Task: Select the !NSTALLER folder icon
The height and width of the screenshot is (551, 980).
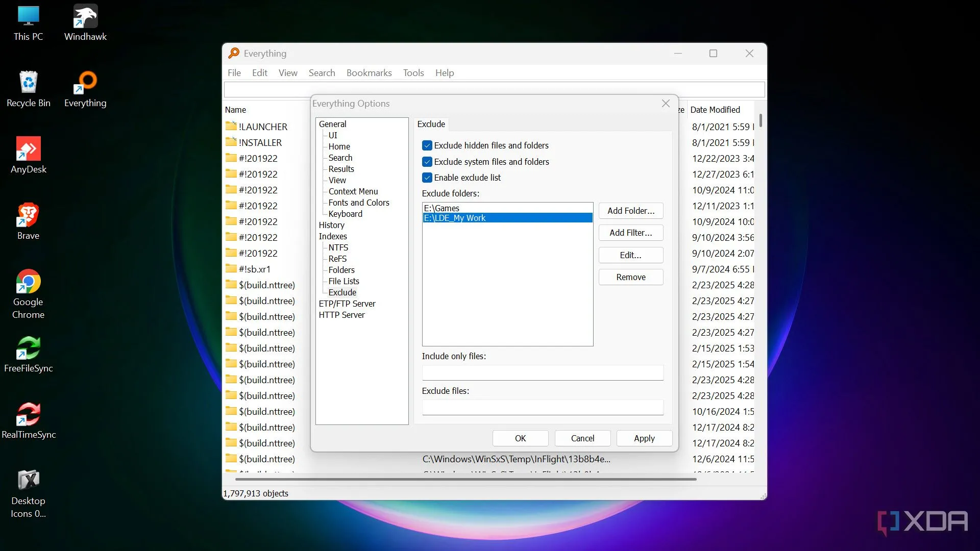Action: pyautogui.click(x=231, y=142)
